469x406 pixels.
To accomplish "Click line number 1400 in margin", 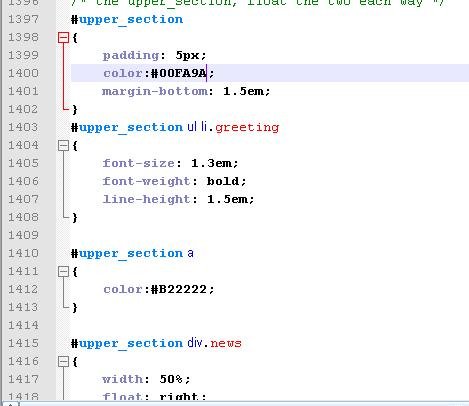I will click(23, 73).
